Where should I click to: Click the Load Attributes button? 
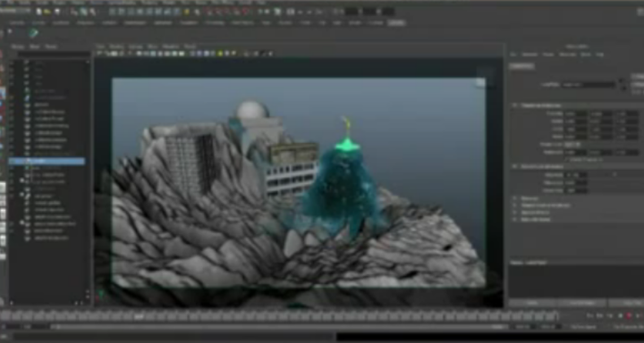pyautogui.click(x=582, y=303)
